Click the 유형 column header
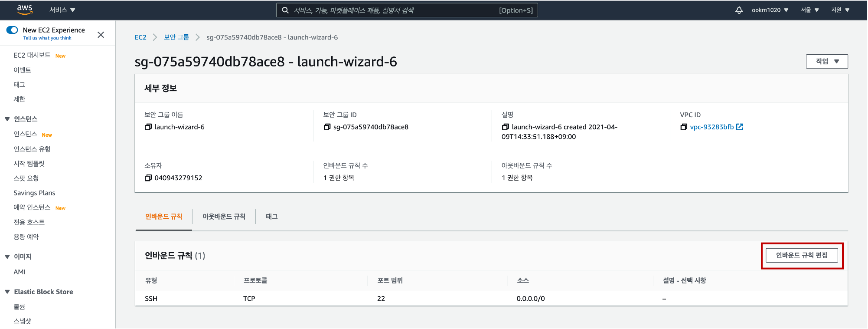The width and height of the screenshot is (868, 329). 151,280
